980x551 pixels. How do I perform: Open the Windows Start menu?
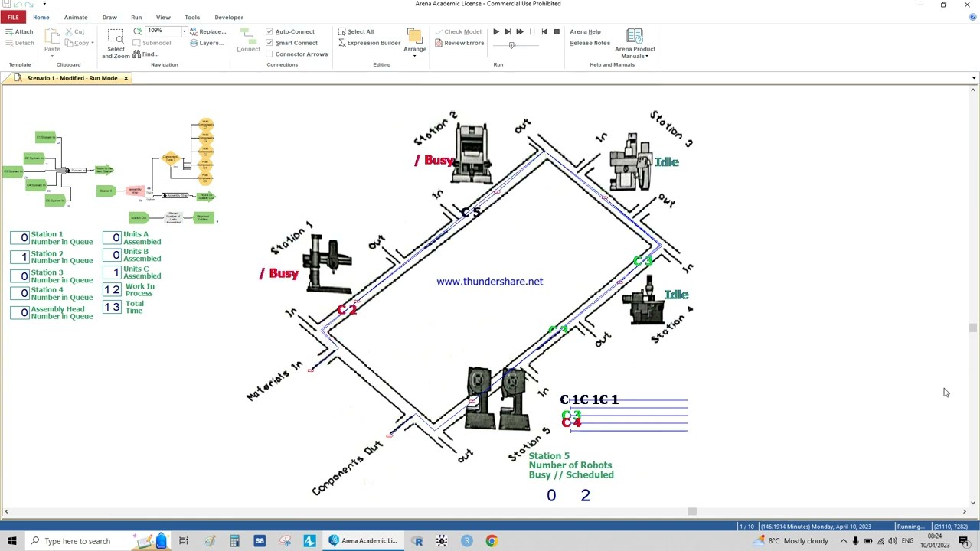[11, 541]
